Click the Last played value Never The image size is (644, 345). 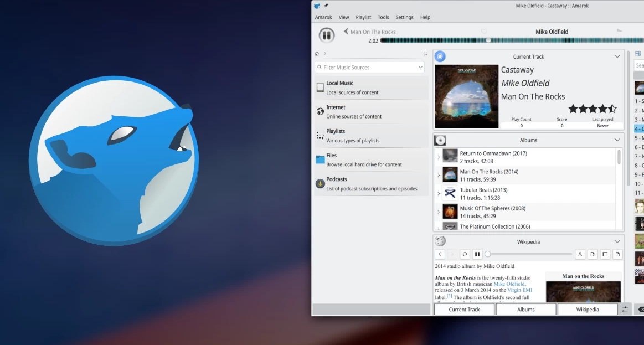pos(602,126)
